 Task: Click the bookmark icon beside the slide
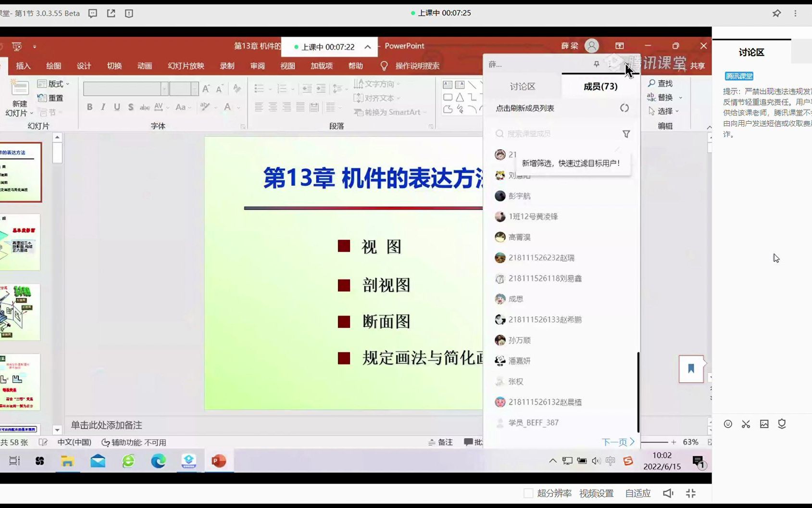pos(691,369)
